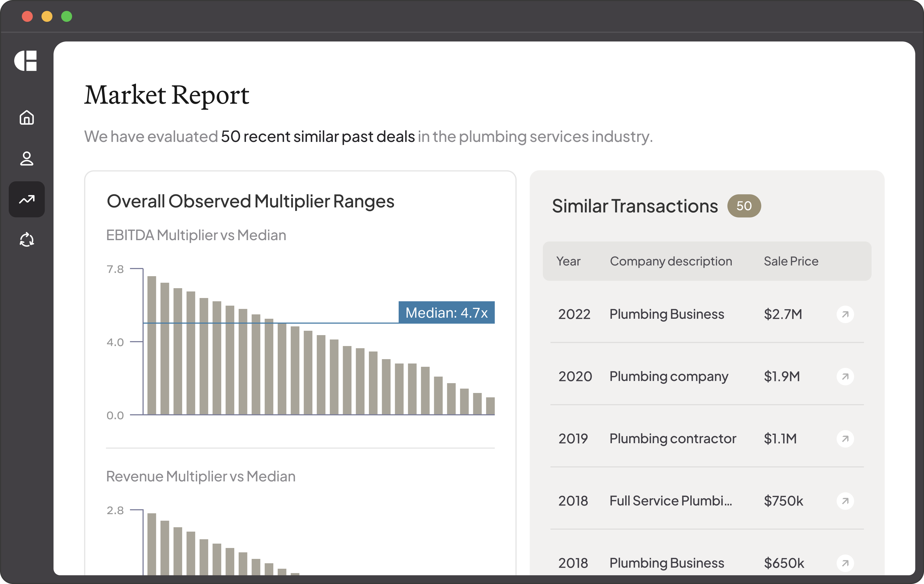Click the tallest EBITDA multiplier bar
Screen dimensions: 924x584
pyautogui.click(x=152, y=345)
